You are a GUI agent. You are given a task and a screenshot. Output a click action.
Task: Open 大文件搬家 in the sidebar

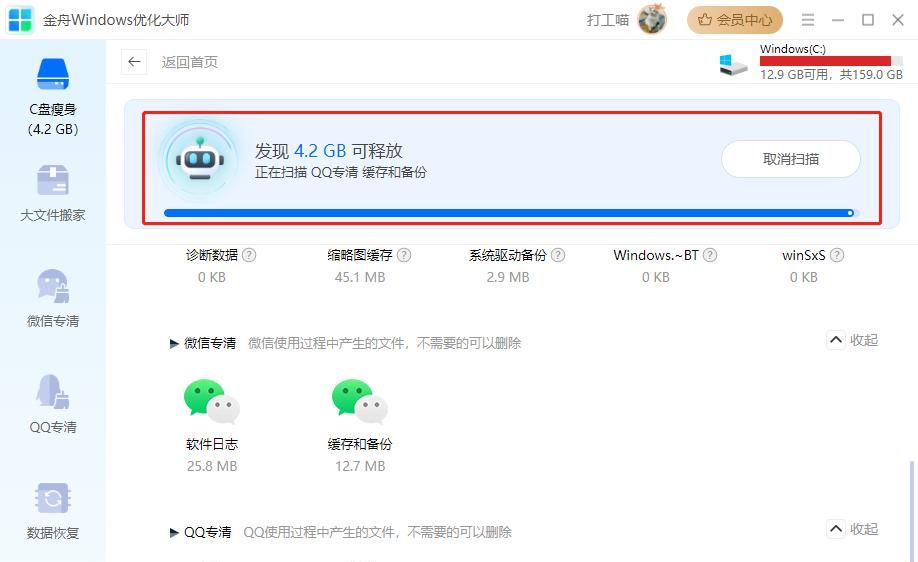(x=53, y=194)
